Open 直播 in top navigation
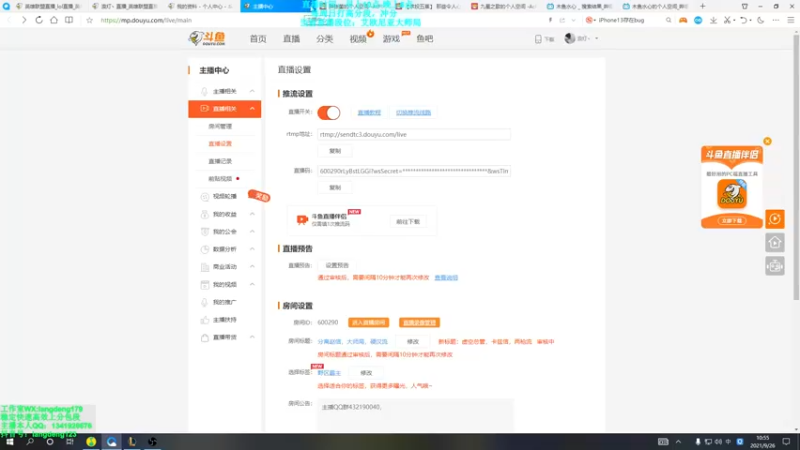Viewport: 800px width, 450px height. click(x=291, y=39)
